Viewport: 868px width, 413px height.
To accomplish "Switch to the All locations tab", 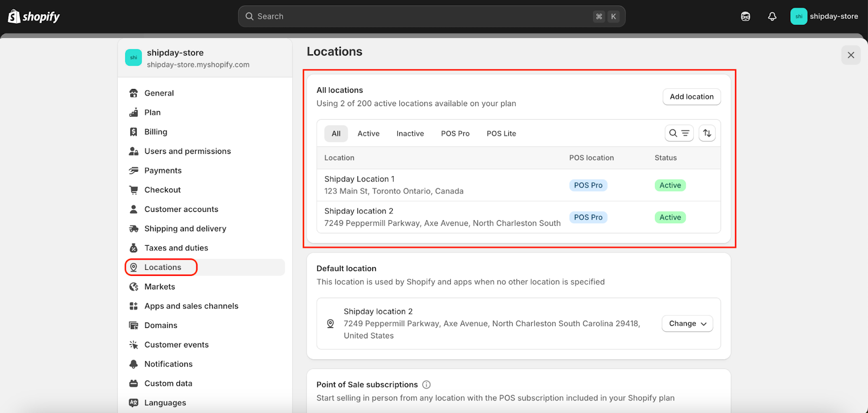I will (336, 133).
